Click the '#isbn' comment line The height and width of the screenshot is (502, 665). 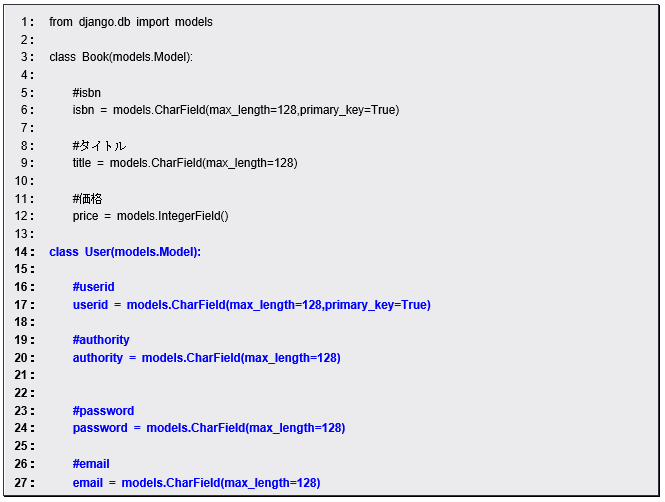[x=87, y=93]
